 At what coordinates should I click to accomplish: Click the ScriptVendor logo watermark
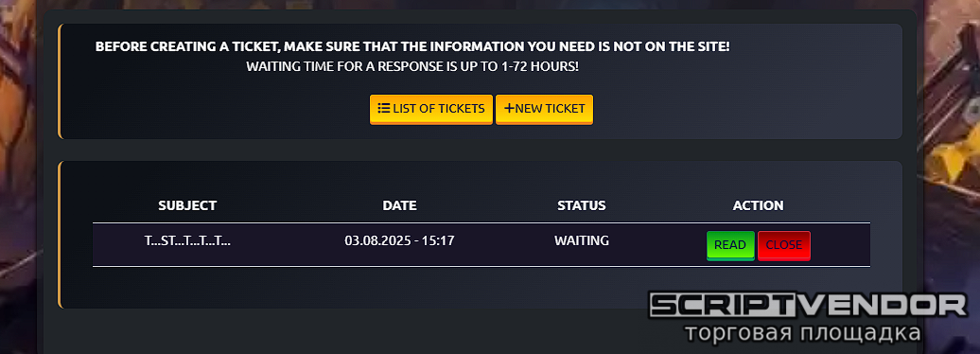tap(808, 318)
